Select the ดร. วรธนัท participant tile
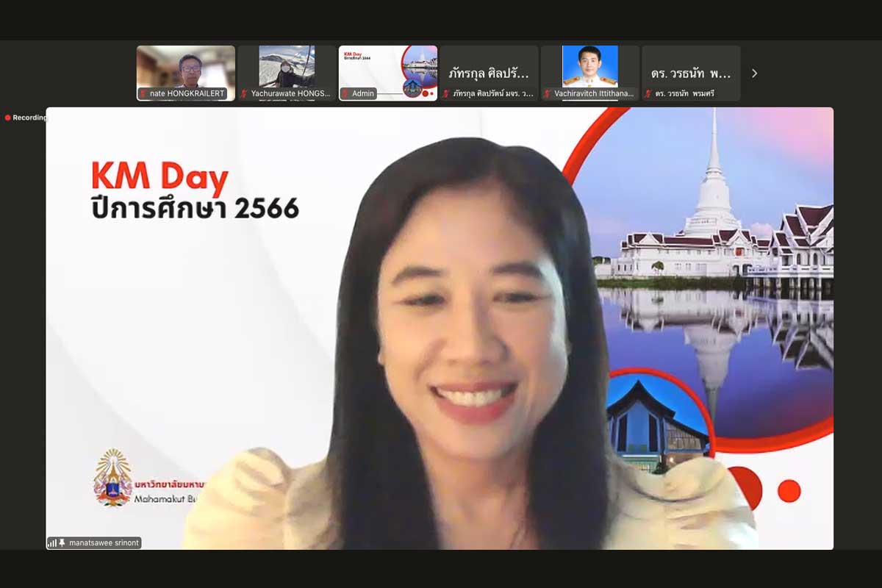This screenshot has height=588, width=882. (x=691, y=73)
